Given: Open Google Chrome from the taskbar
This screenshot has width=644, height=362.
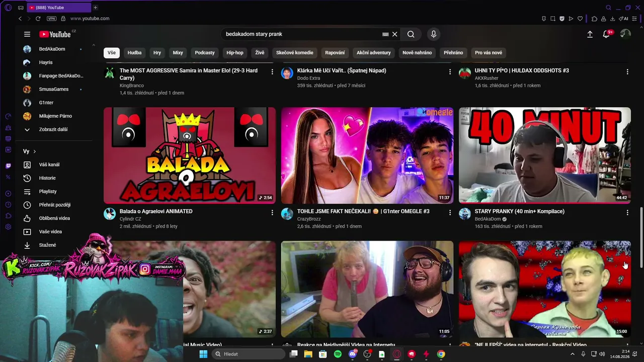Looking at the screenshot, I should [x=441, y=354].
